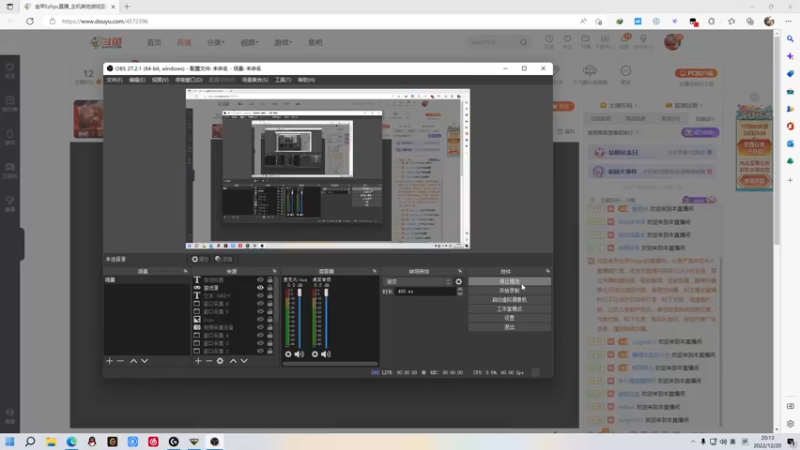The height and width of the screenshot is (450, 800).
Task: Open the OBS 视图(V) menu
Action: coord(160,80)
